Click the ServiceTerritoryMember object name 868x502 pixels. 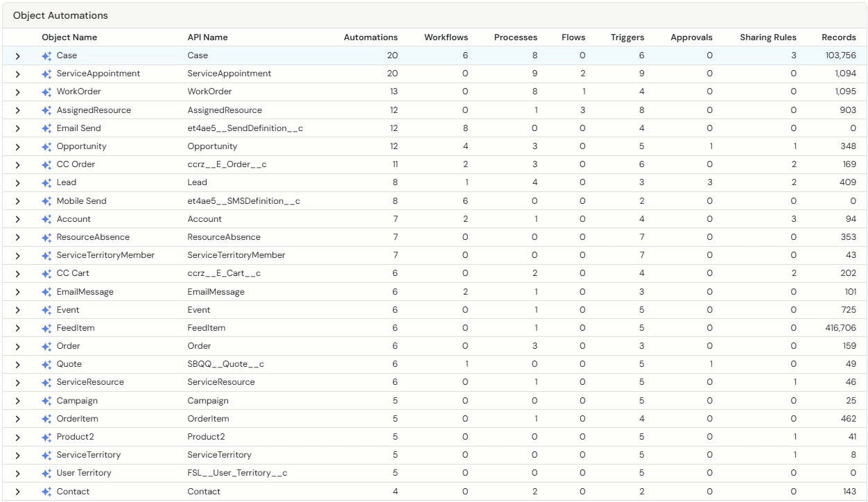(x=105, y=255)
